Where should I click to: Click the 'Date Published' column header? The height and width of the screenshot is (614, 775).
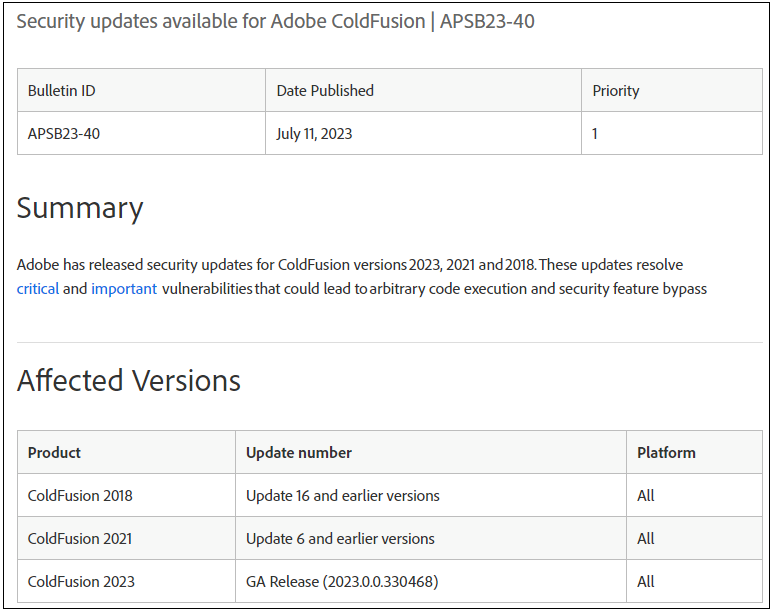(423, 90)
